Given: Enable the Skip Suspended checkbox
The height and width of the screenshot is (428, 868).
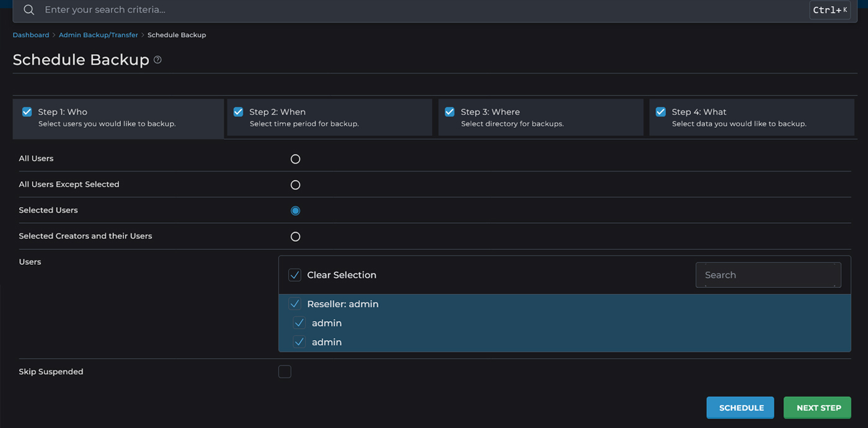Looking at the screenshot, I should pos(285,372).
